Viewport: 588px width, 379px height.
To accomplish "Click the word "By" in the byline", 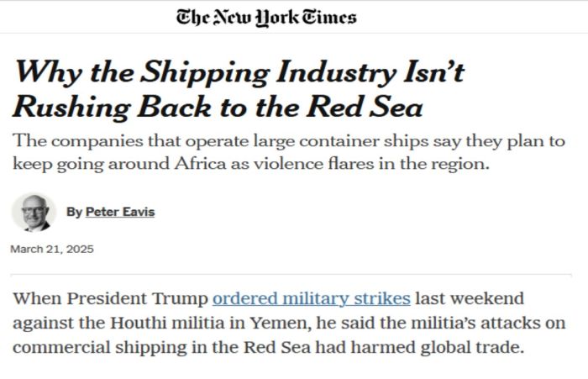I will (74, 212).
